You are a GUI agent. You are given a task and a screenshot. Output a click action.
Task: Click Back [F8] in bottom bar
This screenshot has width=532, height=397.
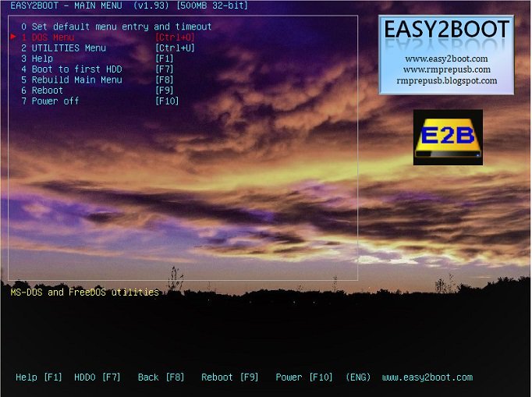coord(161,378)
